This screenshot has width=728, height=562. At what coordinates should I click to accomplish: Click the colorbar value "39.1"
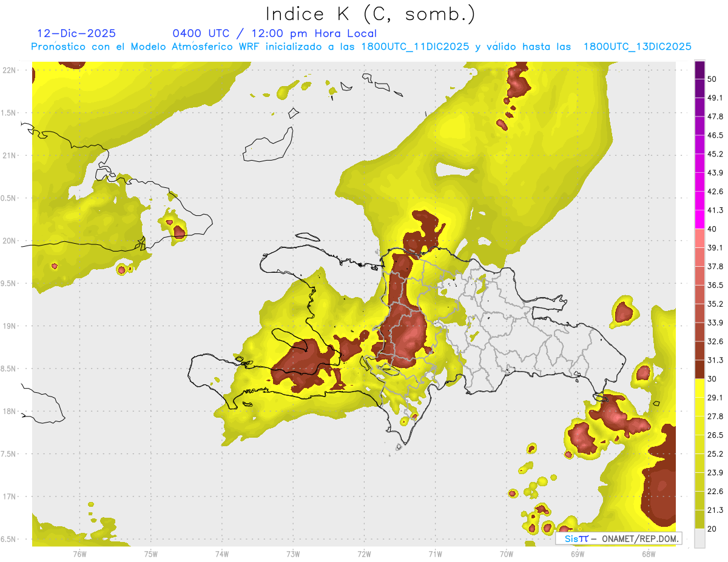coord(715,247)
